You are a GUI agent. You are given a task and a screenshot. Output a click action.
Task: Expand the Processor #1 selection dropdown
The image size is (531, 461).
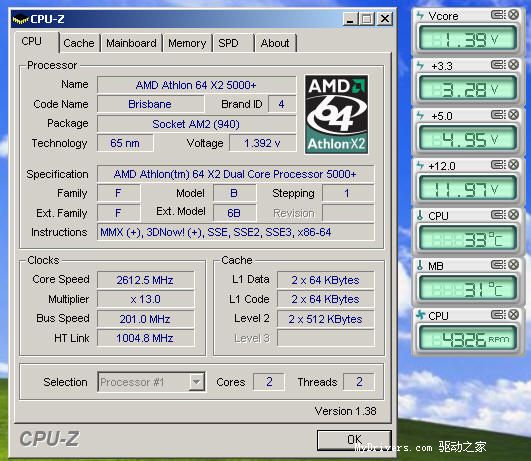point(197,382)
